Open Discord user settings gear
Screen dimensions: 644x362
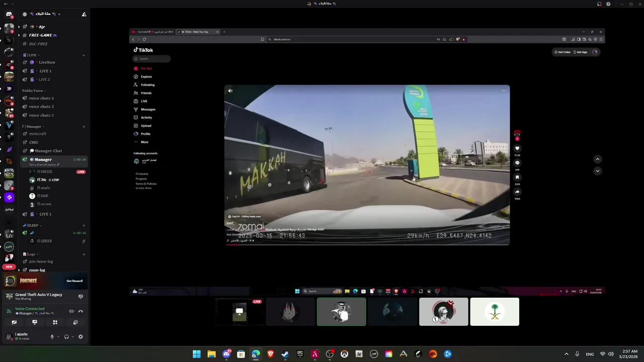[x=80, y=337]
